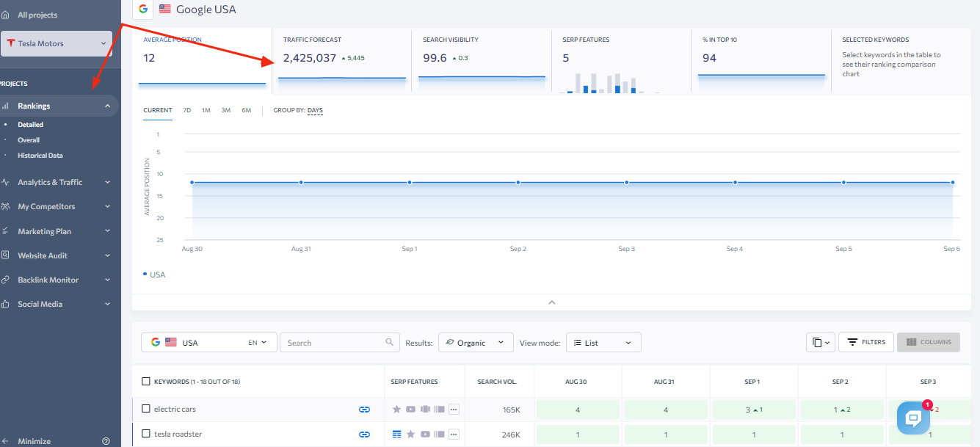Open the Tesla Motors project dropdown

[57, 43]
